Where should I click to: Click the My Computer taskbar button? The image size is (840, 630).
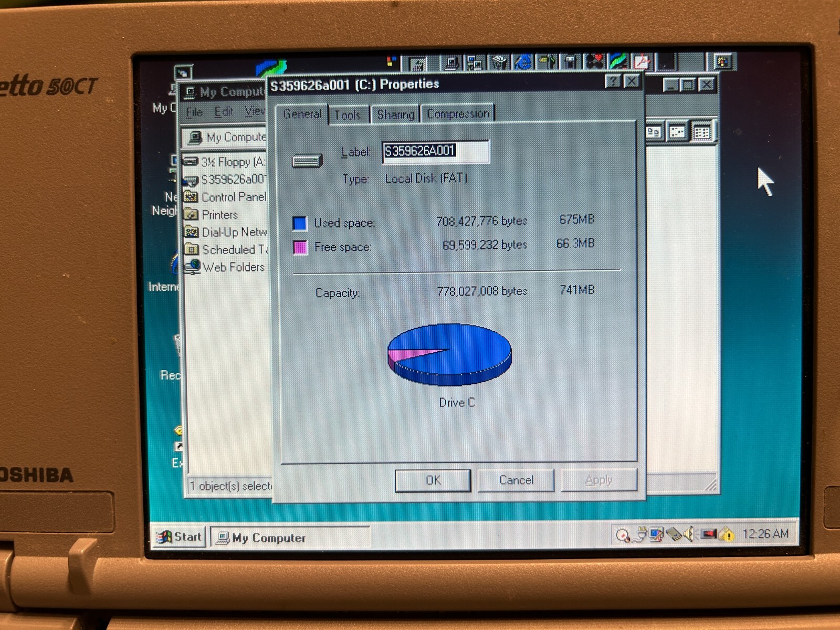click(x=290, y=538)
